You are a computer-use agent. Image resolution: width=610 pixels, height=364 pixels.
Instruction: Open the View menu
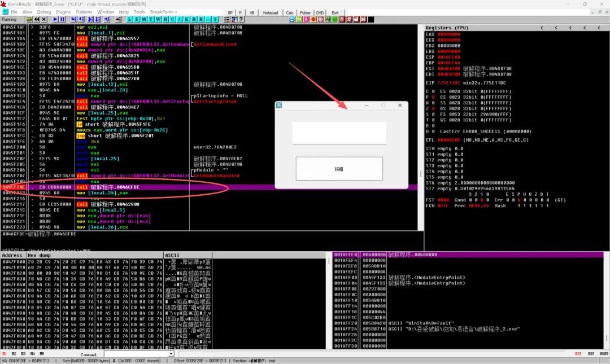[x=27, y=12]
